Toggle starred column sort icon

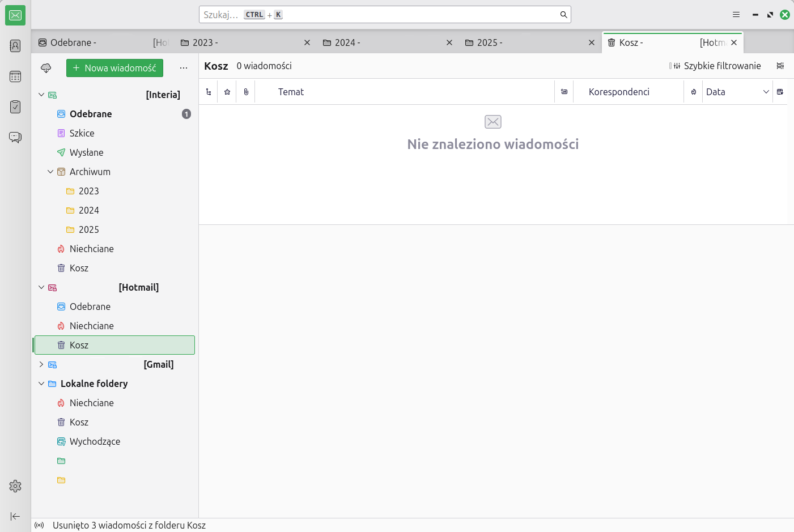(227, 92)
